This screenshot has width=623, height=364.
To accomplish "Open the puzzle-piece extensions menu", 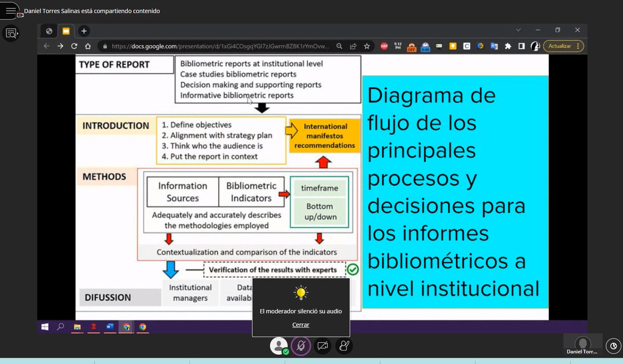I will click(x=508, y=46).
